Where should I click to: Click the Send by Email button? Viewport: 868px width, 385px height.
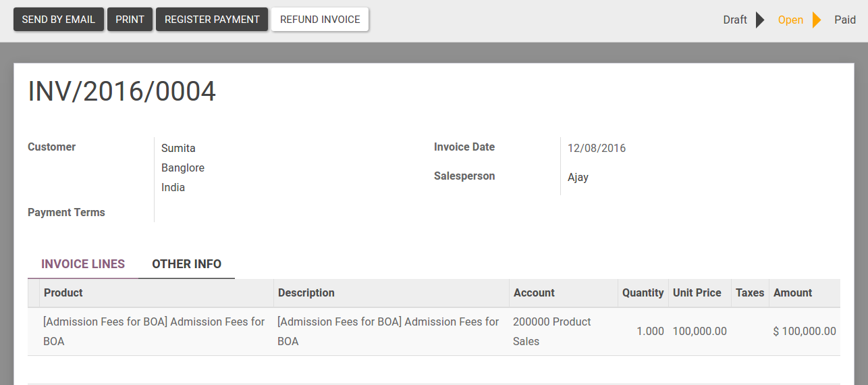(59, 20)
